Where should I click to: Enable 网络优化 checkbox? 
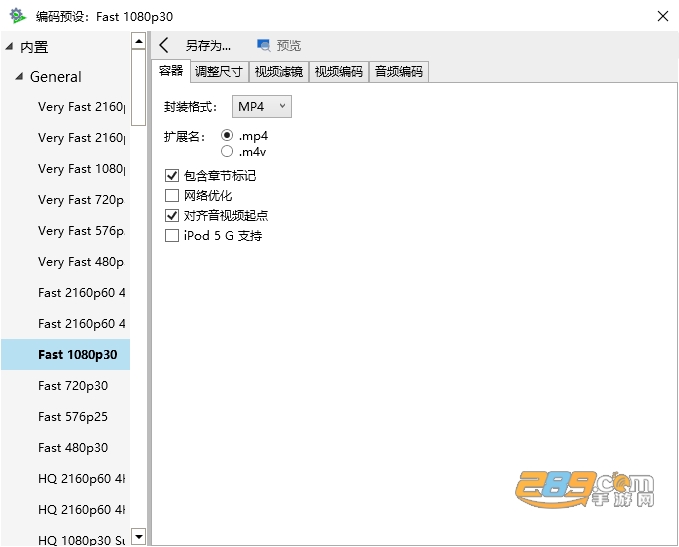(172, 195)
